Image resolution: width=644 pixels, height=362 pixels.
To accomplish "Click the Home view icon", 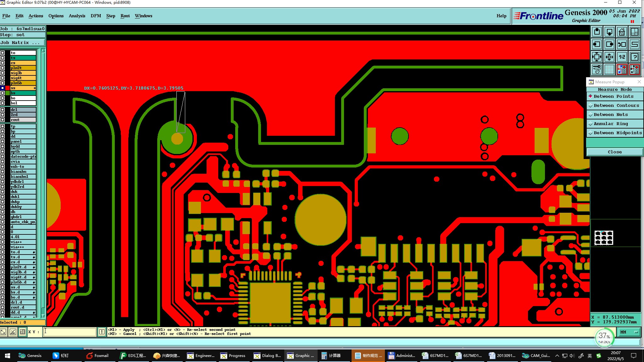I will click(622, 32).
